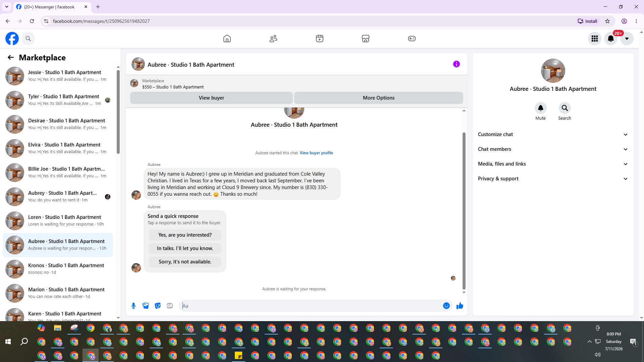Open the Facebook home logo
644x362 pixels.
(12, 39)
